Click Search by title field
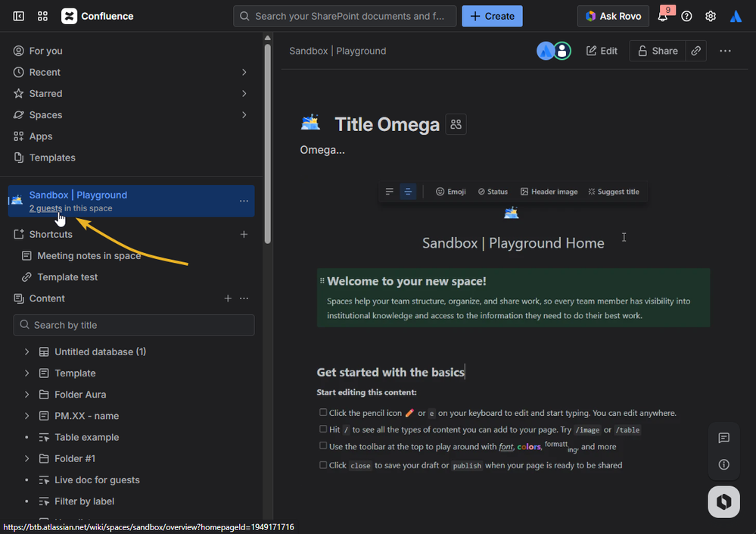 click(x=134, y=325)
